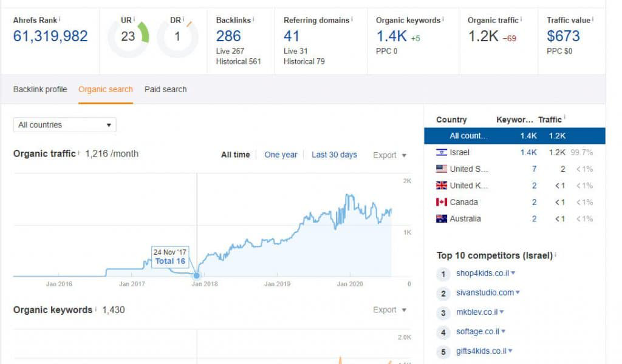Expand the dropdown arrow next to softage.co.il
The width and height of the screenshot is (622, 364).
pyautogui.click(x=504, y=331)
